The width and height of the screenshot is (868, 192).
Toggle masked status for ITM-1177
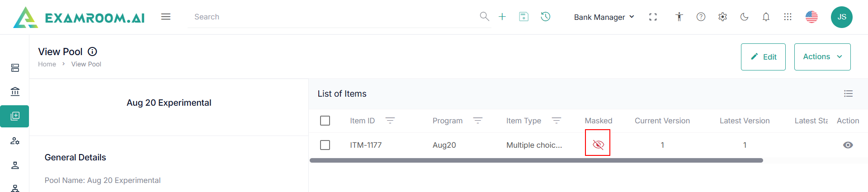coord(598,145)
